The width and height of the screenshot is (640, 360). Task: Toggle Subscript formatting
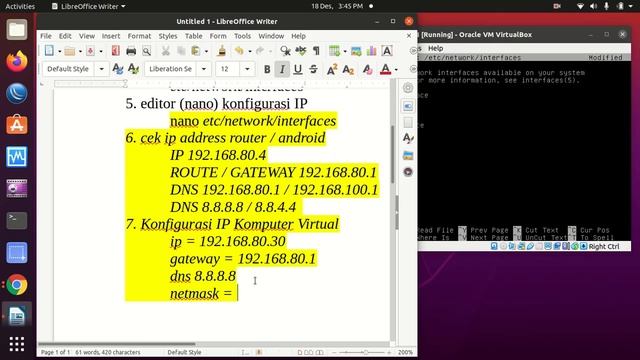(348, 69)
